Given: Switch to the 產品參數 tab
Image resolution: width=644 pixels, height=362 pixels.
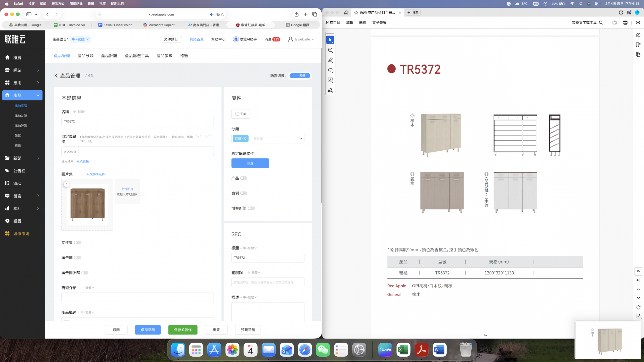Looking at the screenshot, I should point(164,56).
